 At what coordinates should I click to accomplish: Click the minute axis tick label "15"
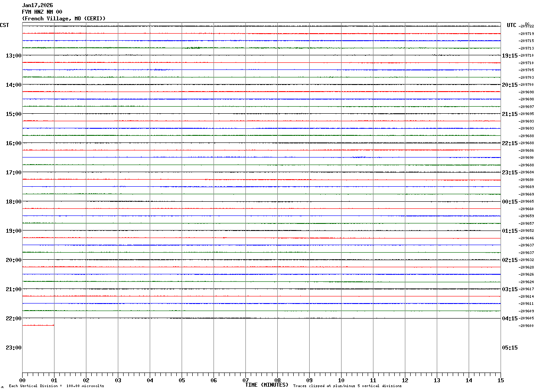click(501, 380)
